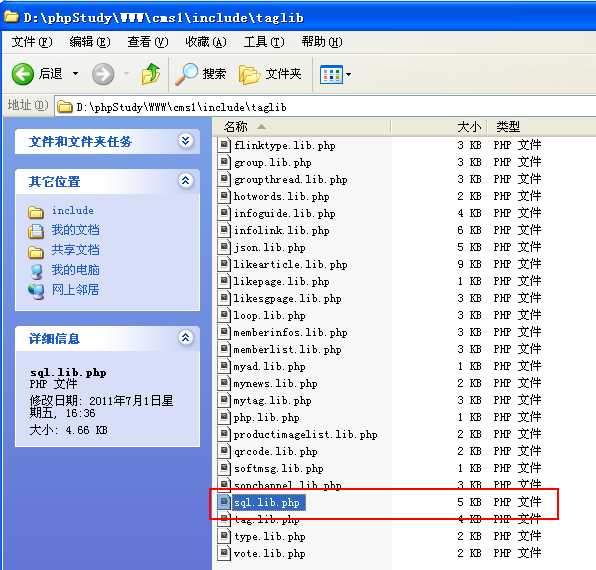Open 网上邻居 link
The width and height of the screenshot is (596, 570).
[x=75, y=290]
